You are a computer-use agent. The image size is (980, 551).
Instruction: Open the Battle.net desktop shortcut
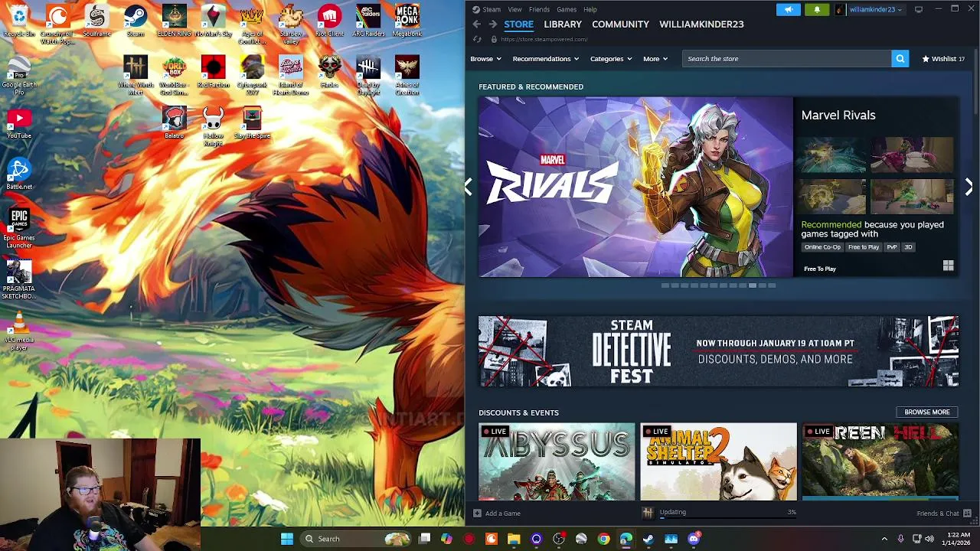pyautogui.click(x=19, y=174)
